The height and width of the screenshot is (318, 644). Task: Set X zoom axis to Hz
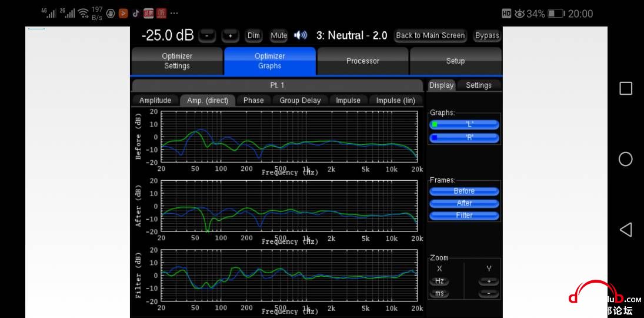pyautogui.click(x=439, y=281)
